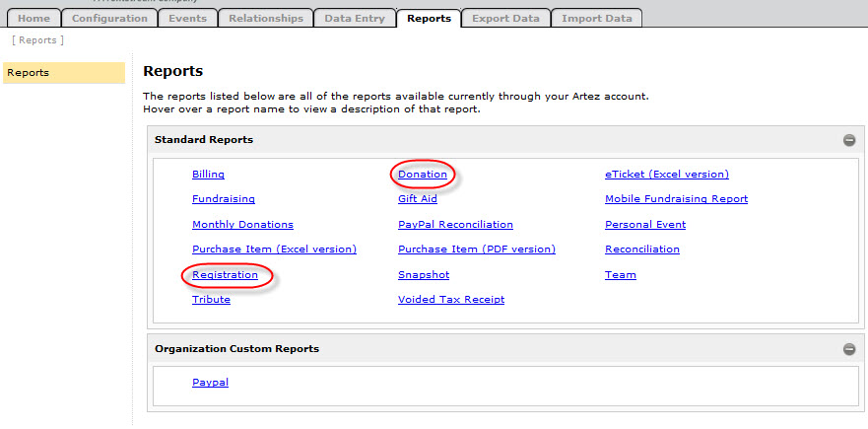Switch to the Home tab

[x=33, y=18]
